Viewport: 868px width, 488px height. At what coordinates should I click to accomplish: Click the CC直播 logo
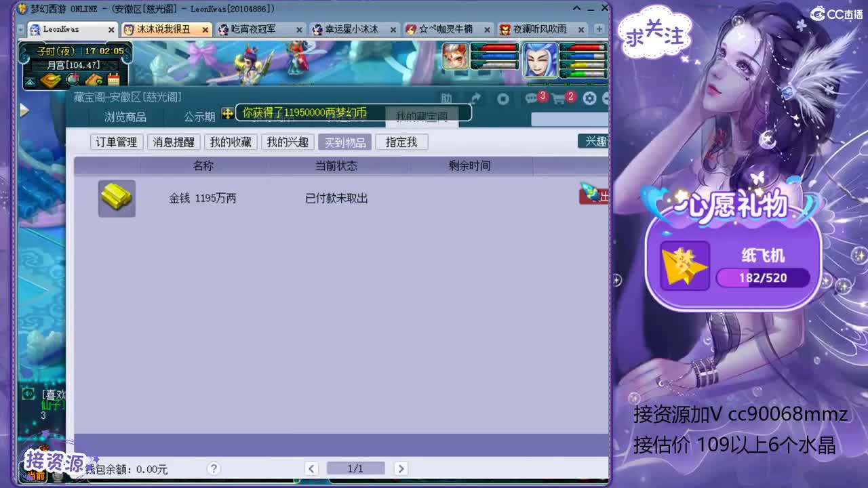[x=836, y=14]
